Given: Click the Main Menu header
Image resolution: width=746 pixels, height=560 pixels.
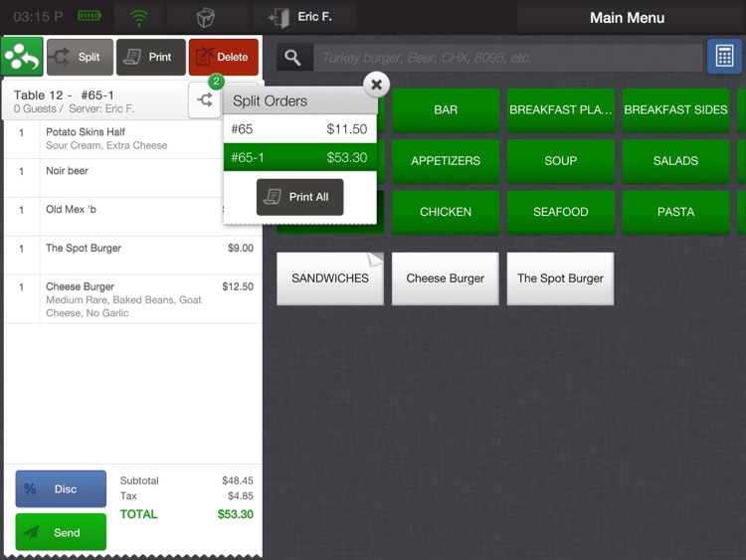Looking at the screenshot, I should 627,18.
